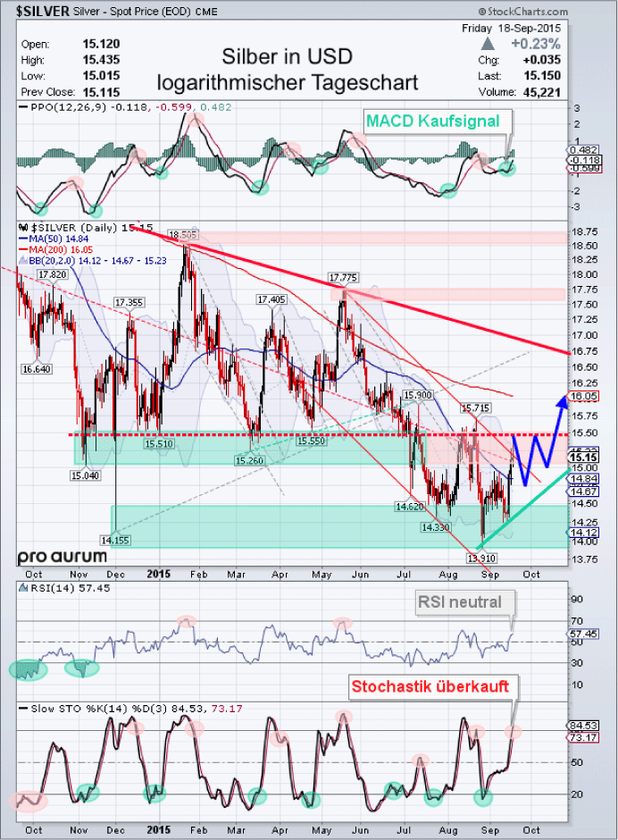The image size is (618, 840).
Task: Click the green circle under MACD Kaufsignal callout
Action: [507, 168]
